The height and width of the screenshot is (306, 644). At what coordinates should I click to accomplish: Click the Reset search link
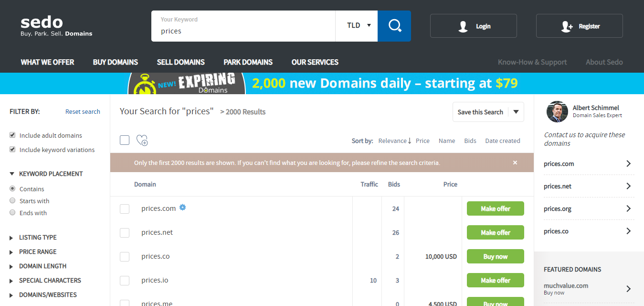83,111
